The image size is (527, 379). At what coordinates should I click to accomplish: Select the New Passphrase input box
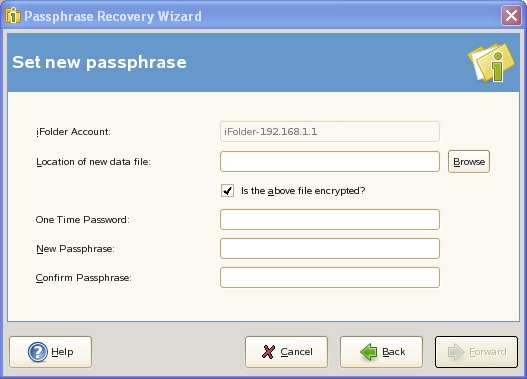pyautogui.click(x=330, y=249)
